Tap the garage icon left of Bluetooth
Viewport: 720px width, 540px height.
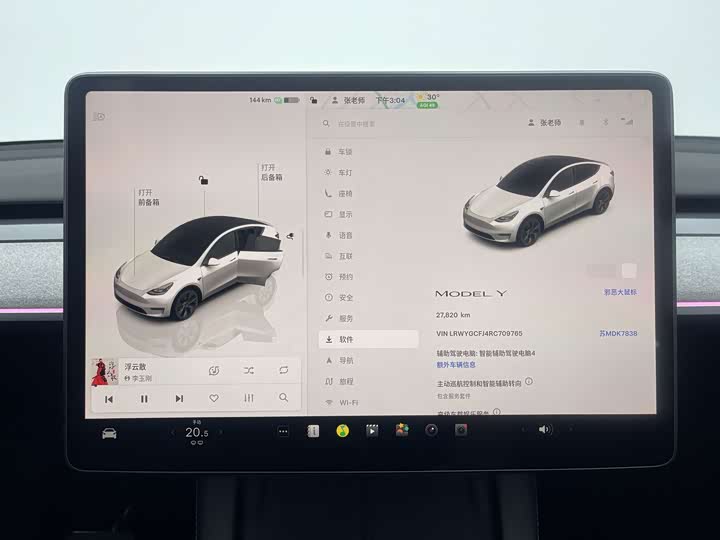(x=582, y=123)
